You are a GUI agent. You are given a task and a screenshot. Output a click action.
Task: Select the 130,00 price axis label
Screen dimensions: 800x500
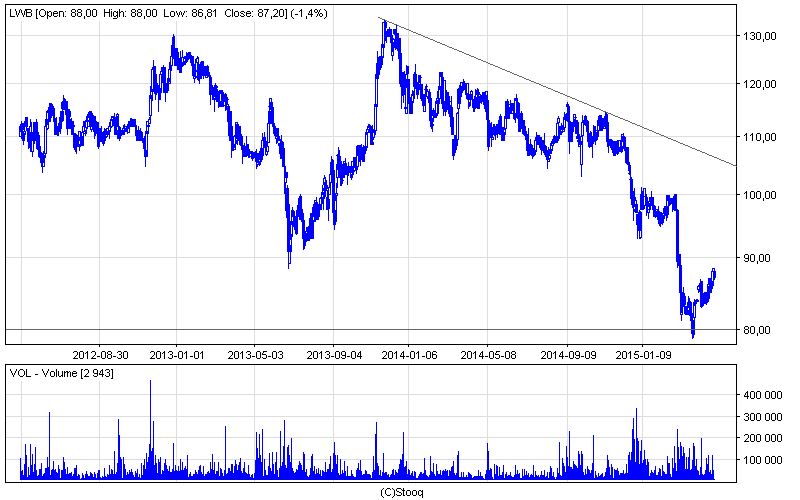coord(759,36)
